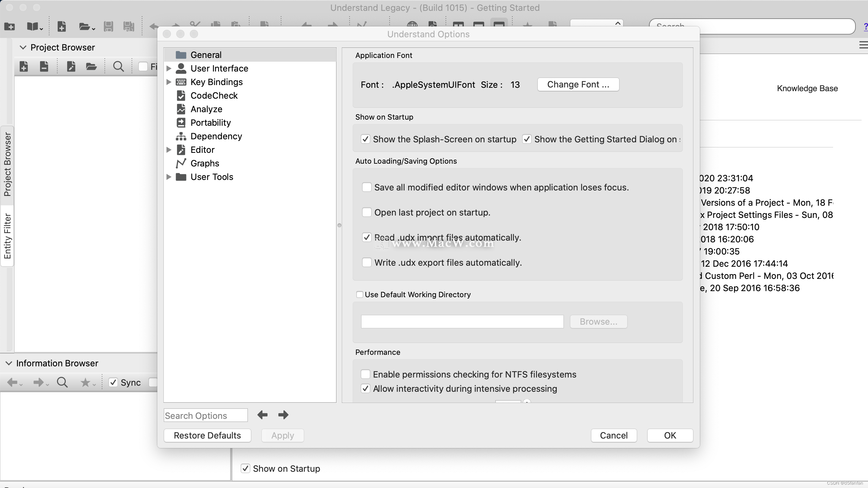Click back arrow next to Search Options
The image size is (868, 488).
262,415
